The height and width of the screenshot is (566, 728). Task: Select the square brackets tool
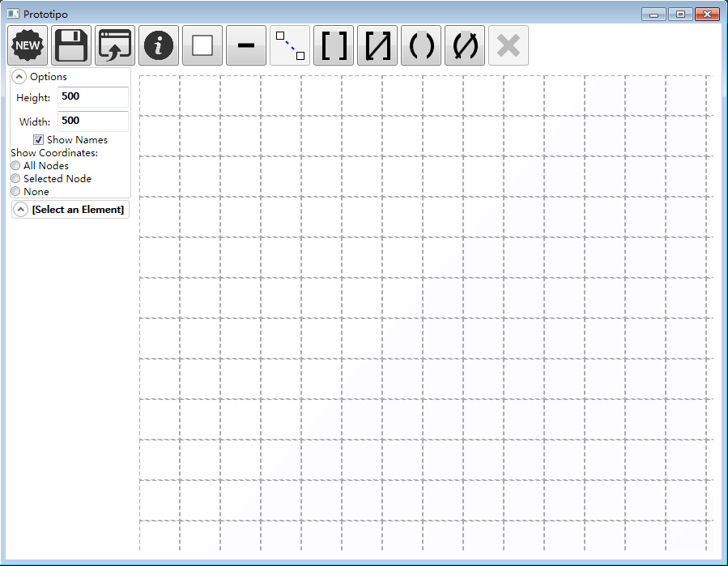tap(334, 45)
